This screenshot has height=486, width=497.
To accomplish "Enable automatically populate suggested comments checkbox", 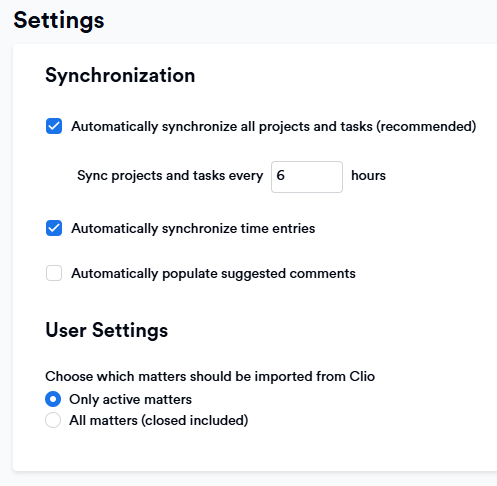I will pyautogui.click(x=54, y=273).
